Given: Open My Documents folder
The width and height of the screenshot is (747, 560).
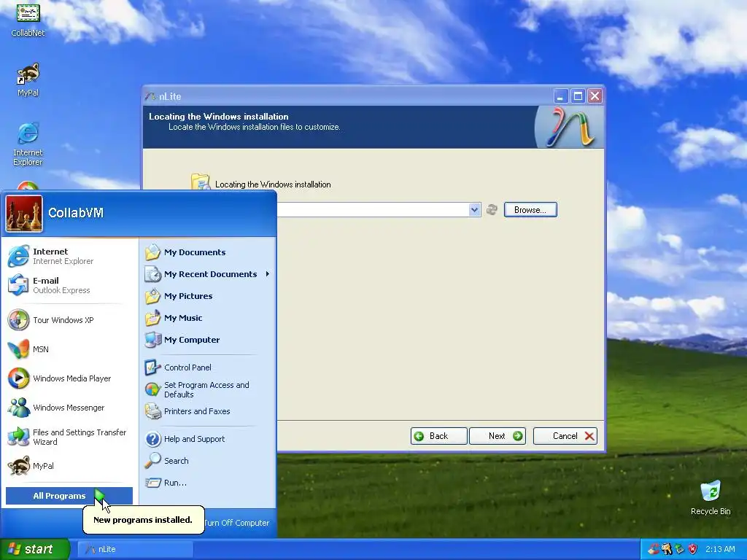Looking at the screenshot, I should tap(208, 252).
